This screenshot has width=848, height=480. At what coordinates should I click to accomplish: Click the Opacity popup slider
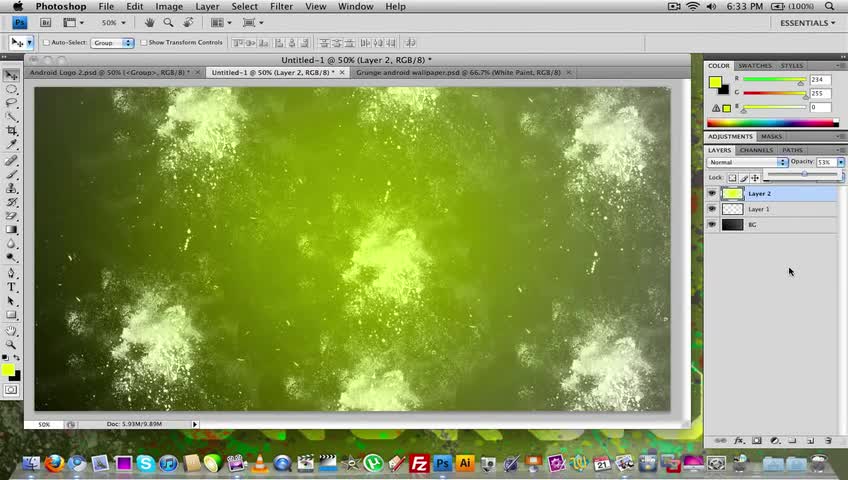(803, 174)
